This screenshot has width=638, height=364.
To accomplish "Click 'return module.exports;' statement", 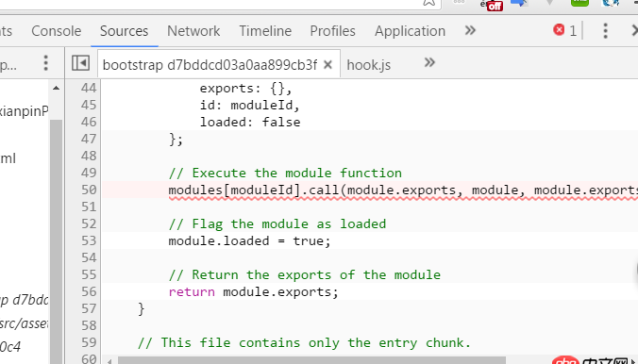I will click(254, 291).
